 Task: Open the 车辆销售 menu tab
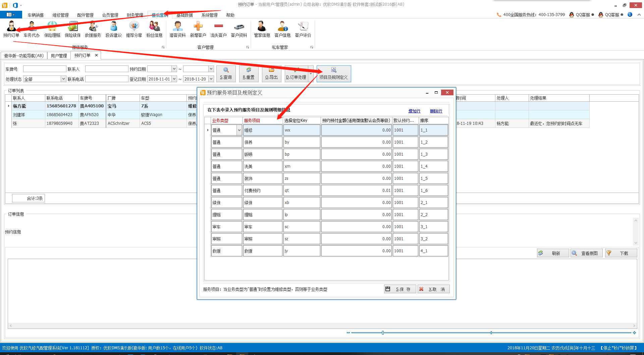coord(36,15)
